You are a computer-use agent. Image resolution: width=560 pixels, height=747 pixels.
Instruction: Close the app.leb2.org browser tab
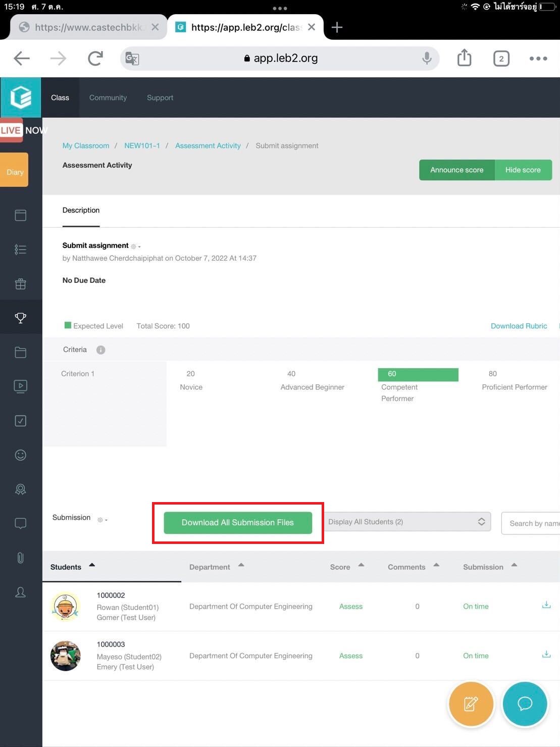[x=312, y=27]
